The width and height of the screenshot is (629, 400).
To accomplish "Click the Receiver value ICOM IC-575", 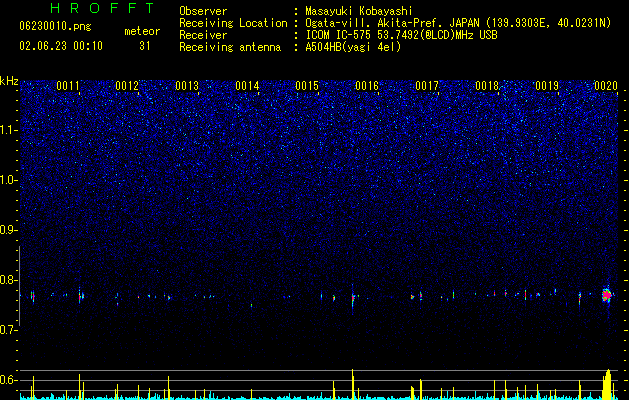I will tap(339, 35).
